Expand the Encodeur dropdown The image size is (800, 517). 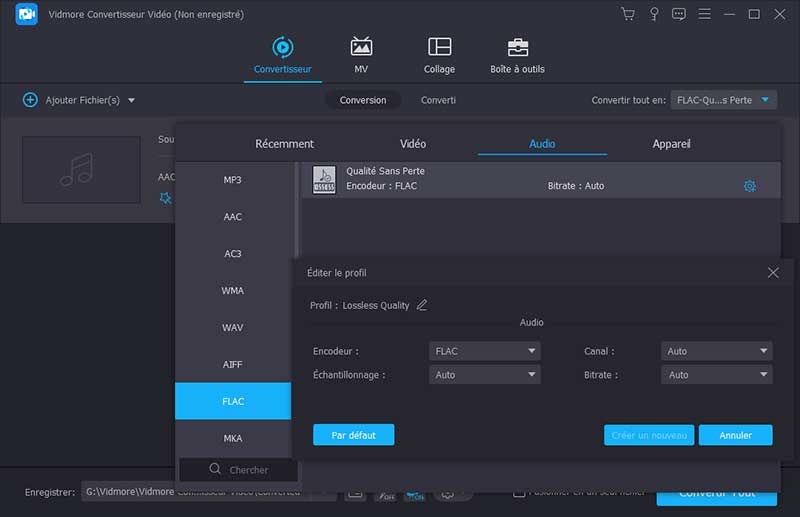click(x=485, y=351)
